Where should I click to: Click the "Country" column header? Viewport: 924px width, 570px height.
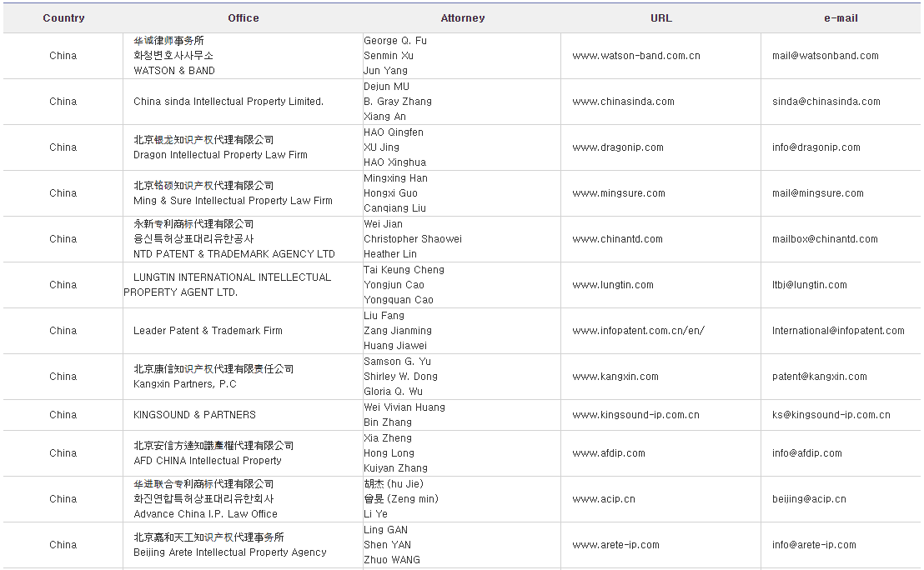pyautogui.click(x=63, y=18)
